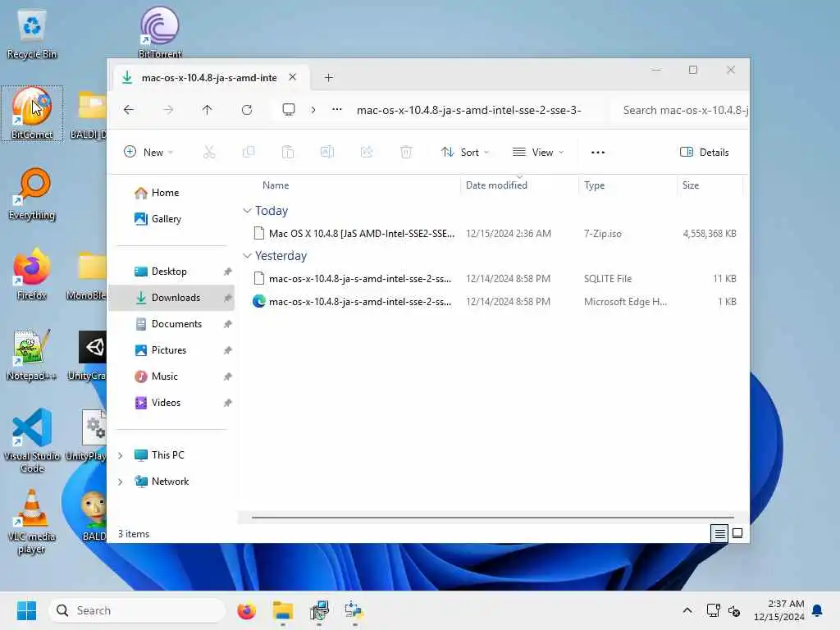Open Desktop in the sidebar

(x=172, y=272)
